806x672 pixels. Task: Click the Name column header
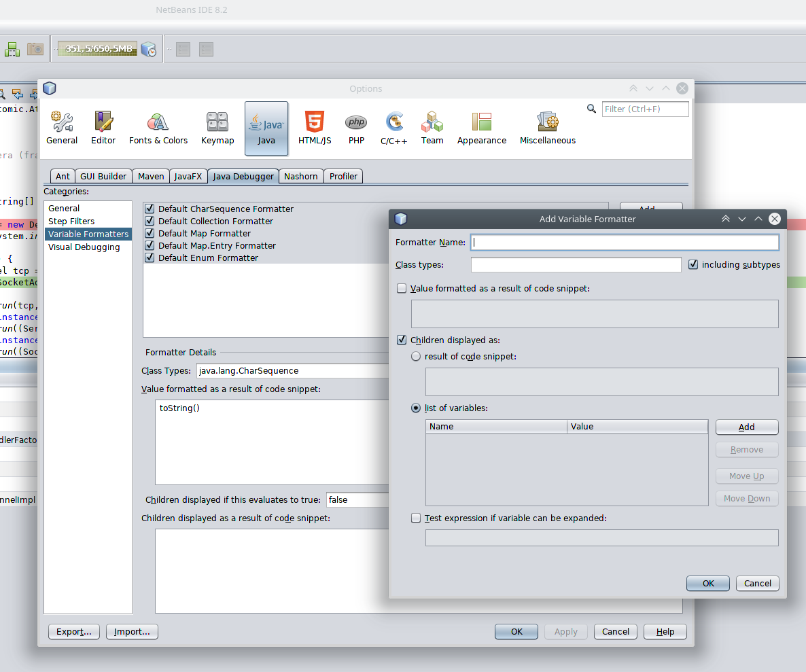coord(497,427)
